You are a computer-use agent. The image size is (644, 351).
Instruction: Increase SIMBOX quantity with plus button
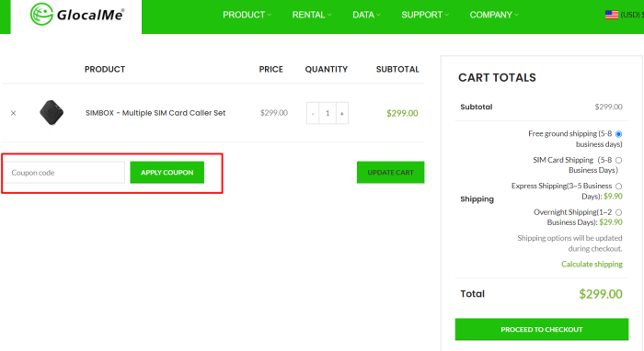pyautogui.click(x=341, y=113)
